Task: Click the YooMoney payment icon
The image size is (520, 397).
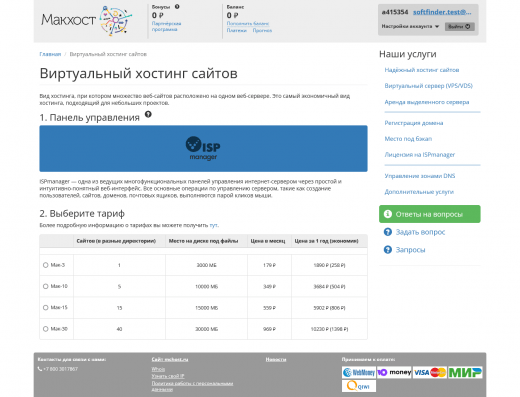Action: [394, 372]
